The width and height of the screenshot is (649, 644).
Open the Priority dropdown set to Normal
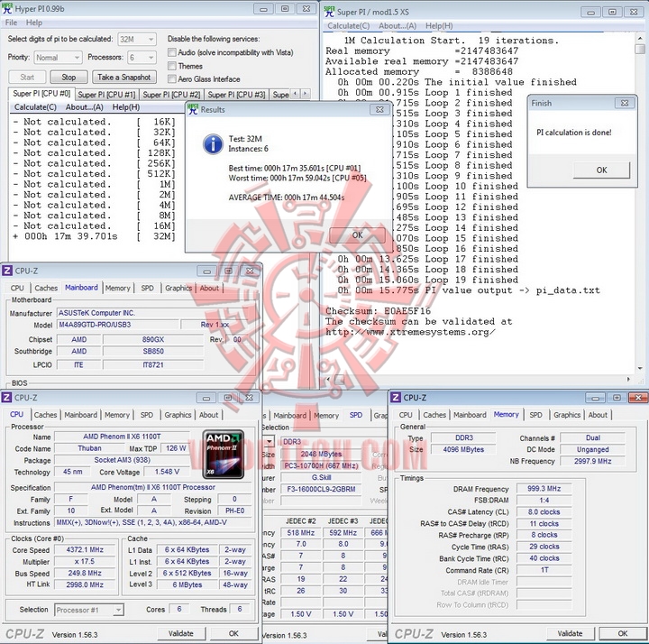[x=58, y=58]
